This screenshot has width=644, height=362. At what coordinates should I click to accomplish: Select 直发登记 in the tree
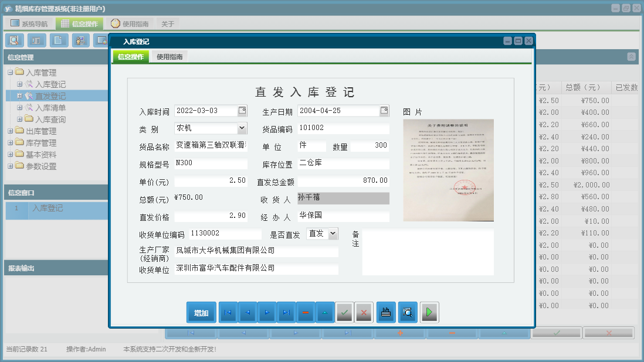50,96
